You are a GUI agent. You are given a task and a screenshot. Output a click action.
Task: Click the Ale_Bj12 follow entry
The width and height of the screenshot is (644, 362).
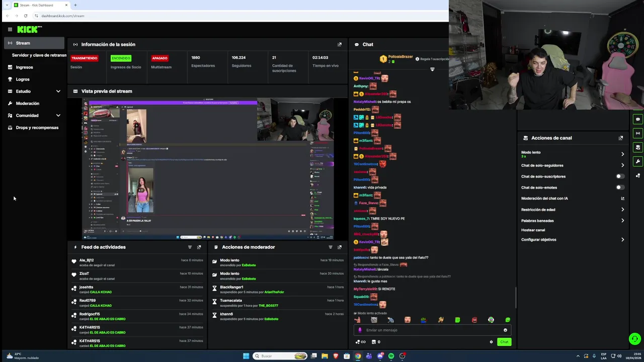tap(137, 262)
